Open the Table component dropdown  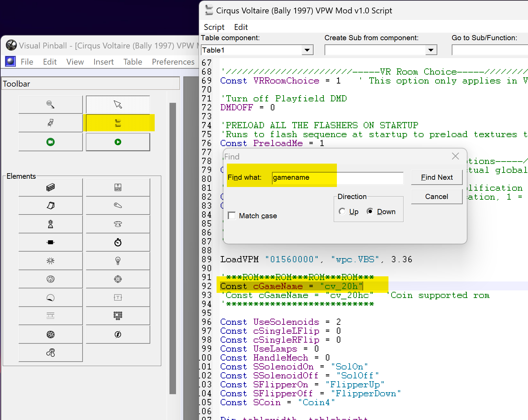(x=307, y=50)
